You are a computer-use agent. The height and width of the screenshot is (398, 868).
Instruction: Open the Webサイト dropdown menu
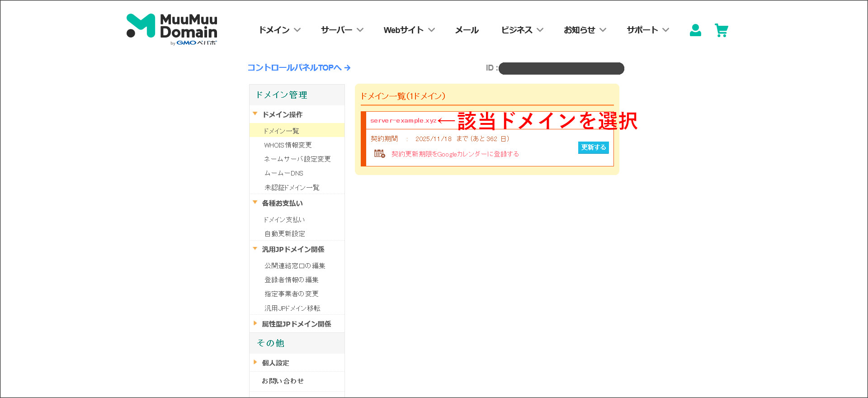coord(409,30)
